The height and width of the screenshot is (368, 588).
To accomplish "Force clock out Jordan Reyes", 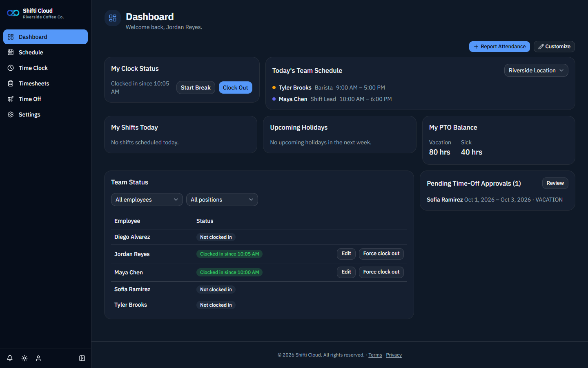I will tap(381, 254).
